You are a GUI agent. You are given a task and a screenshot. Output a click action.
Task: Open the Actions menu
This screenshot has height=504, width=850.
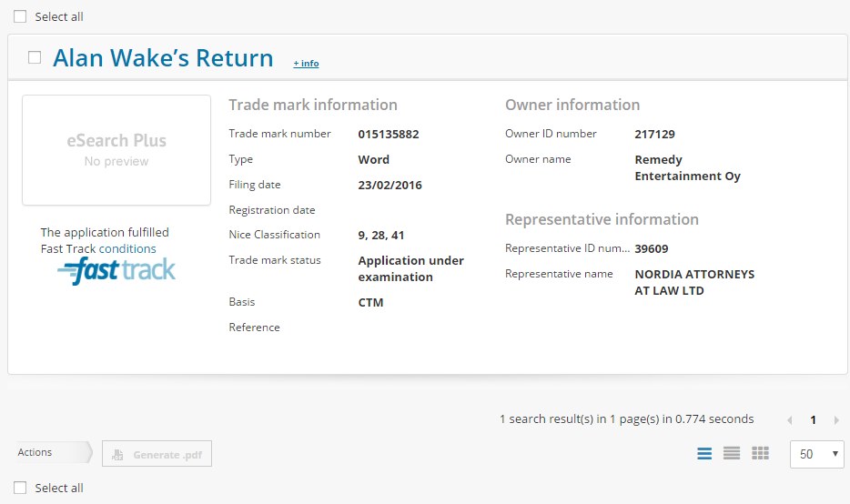coord(54,452)
